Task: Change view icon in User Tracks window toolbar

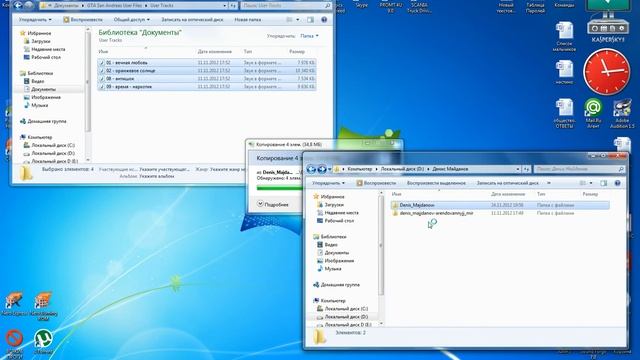Action: pyautogui.click(x=289, y=20)
